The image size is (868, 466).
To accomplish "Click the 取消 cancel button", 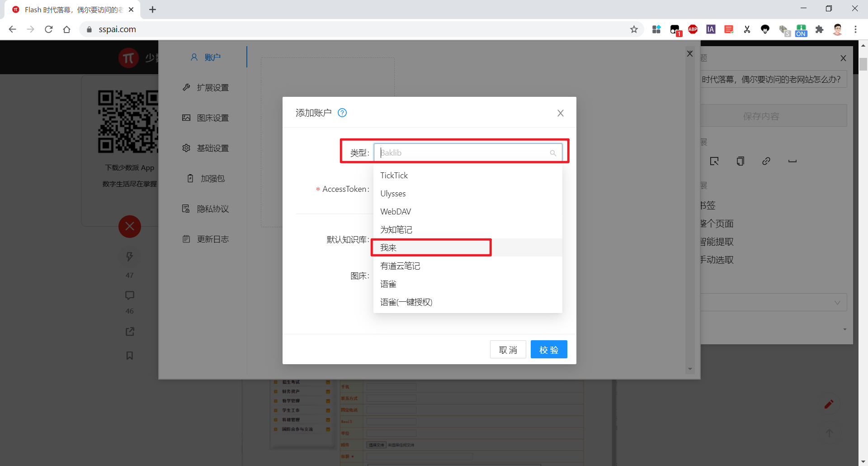I will [x=508, y=349].
